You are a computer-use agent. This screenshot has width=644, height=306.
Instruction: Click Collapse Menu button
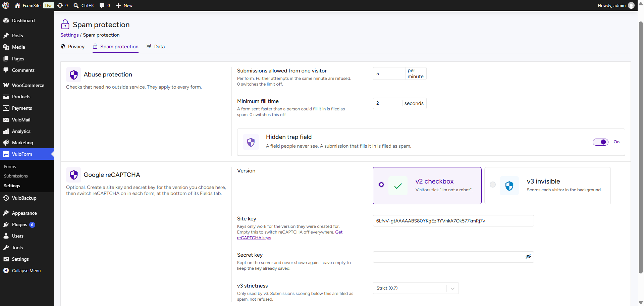click(x=27, y=270)
